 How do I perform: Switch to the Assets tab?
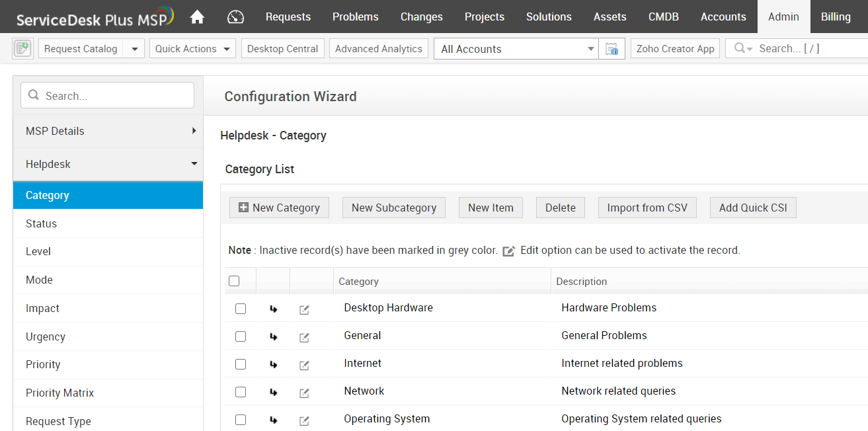point(610,17)
